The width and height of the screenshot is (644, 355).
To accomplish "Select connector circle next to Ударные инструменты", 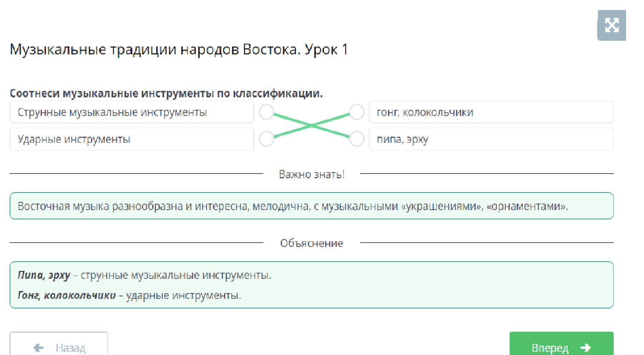I will (x=266, y=139).
